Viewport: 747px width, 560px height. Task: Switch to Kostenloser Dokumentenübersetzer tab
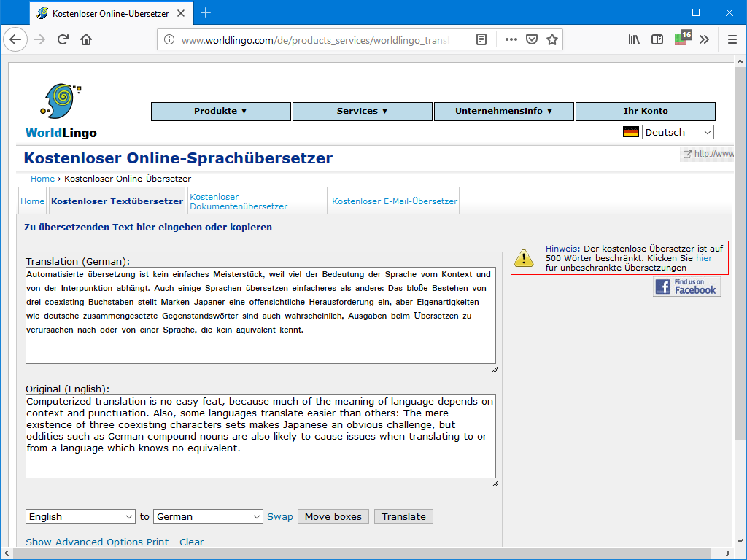coord(258,201)
